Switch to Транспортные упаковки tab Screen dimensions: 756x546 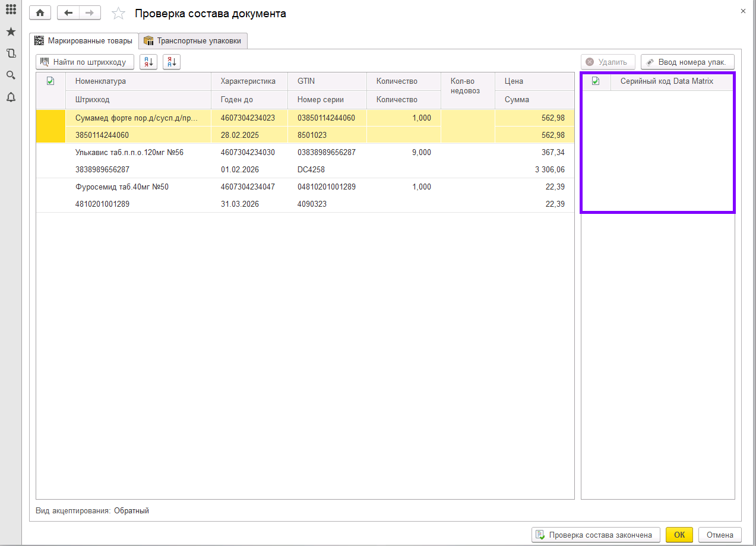pos(193,41)
